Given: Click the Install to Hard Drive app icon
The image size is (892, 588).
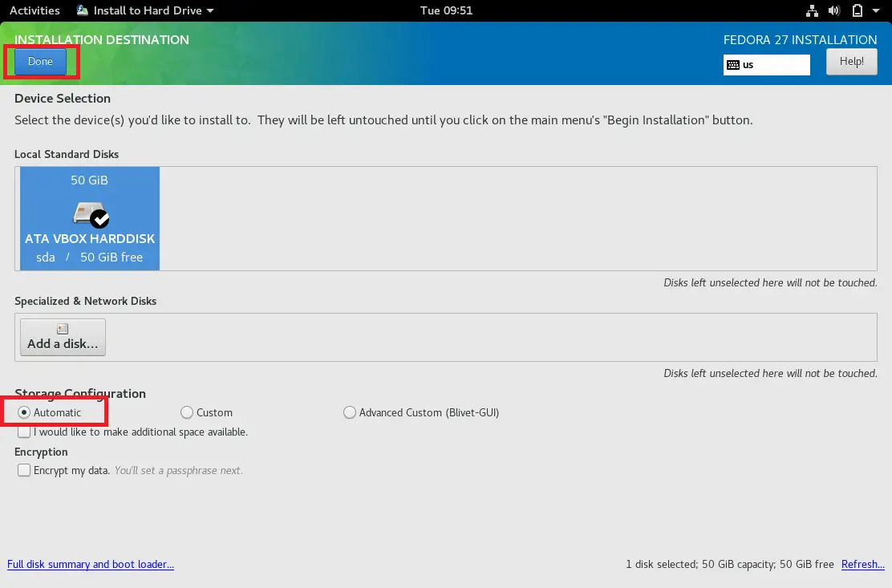Looking at the screenshot, I should tap(83, 10).
